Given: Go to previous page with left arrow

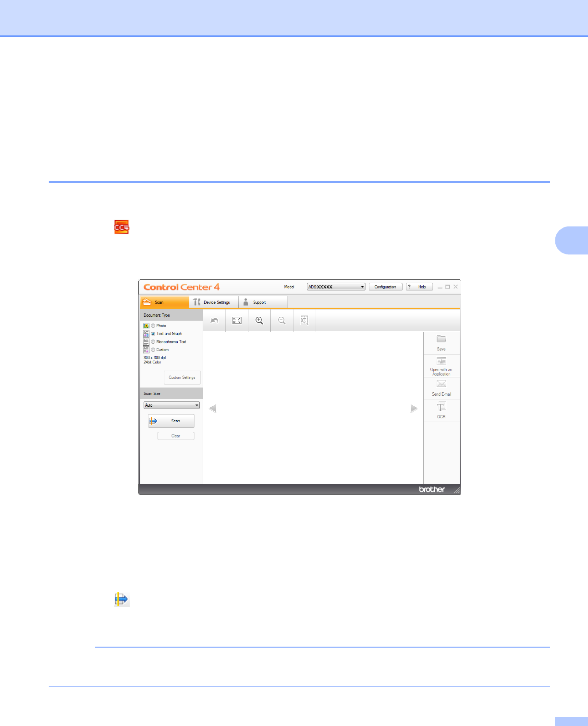Looking at the screenshot, I should (x=212, y=408).
